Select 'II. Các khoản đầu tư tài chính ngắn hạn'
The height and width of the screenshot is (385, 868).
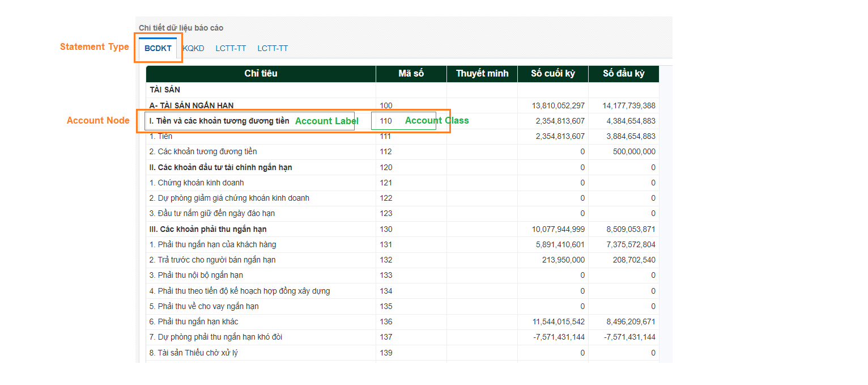coord(221,167)
